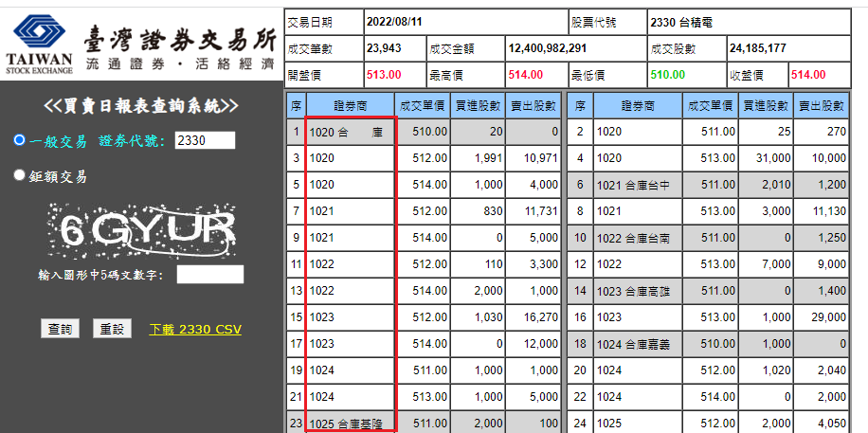Click the captcha code entry field
The width and height of the screenshot is (868, 433).
point(209,275)
